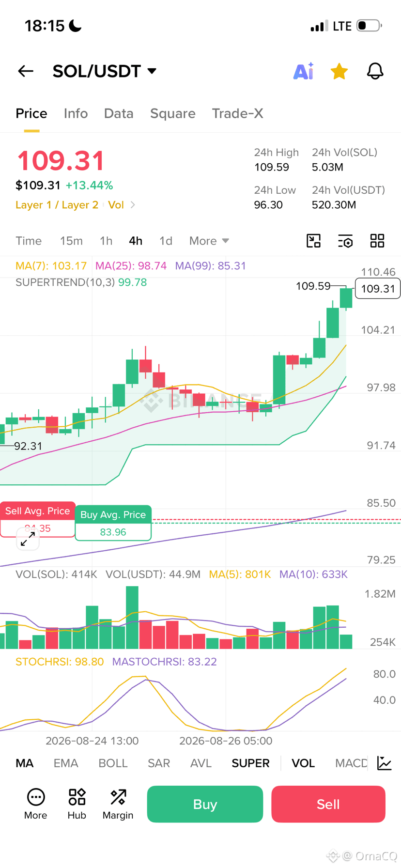Tap the Sell Avg. Price label
The width and height of the screenshot is (401, 868).
[37, 511]
